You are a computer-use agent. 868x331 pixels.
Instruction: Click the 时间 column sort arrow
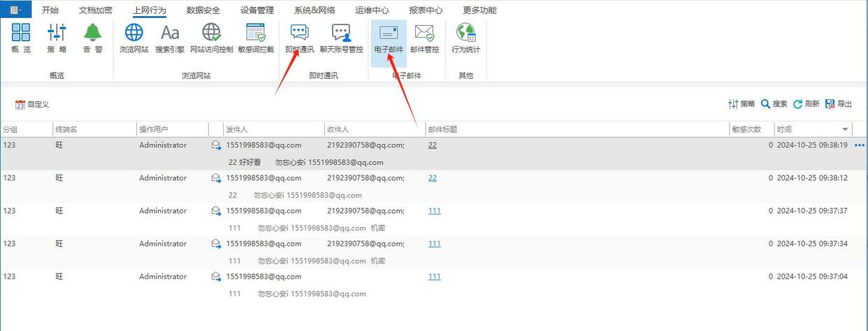pyautogui.click(x=845, y=130)
